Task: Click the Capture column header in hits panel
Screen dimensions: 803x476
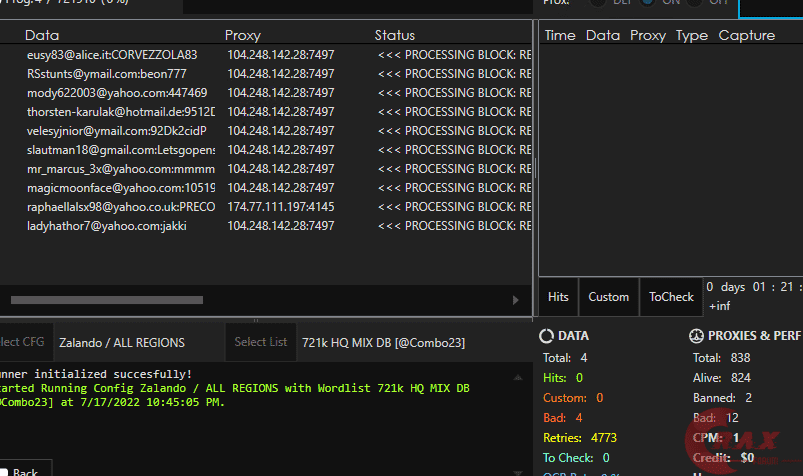Action: pos(746,35)
